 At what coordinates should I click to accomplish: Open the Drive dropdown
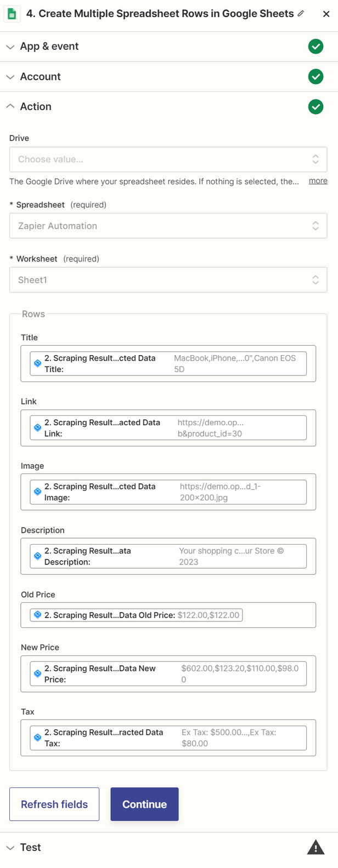point(168,159)
